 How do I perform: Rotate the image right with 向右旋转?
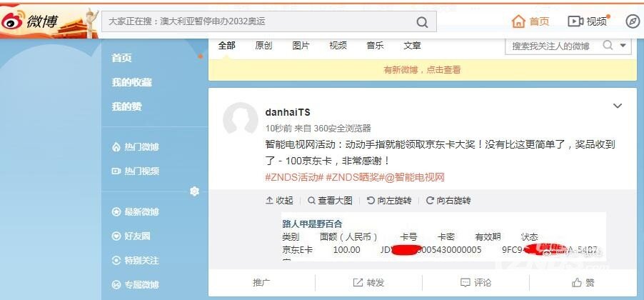tap(448, 201)
